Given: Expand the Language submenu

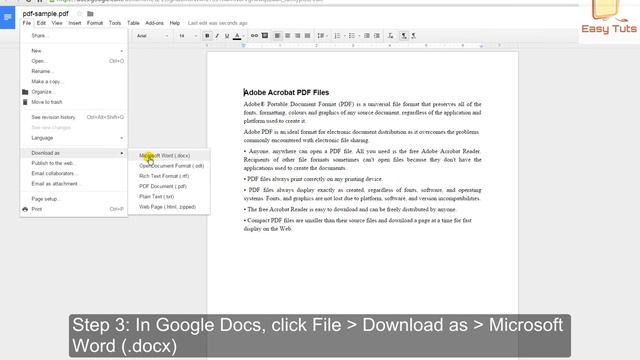Looking at the screenshot, I should (x=74, y=138).
